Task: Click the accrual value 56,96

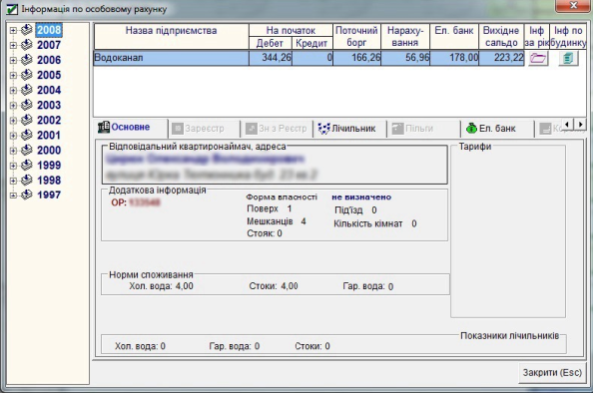Action: pos(405,58)
